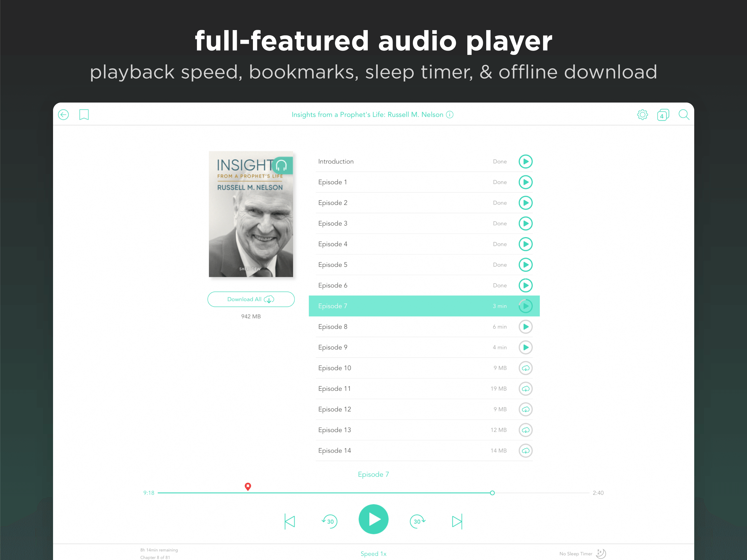The width and height of the screenshot is (747, 560).
Task: Jump to the next chapter
Action: (457, 521)
